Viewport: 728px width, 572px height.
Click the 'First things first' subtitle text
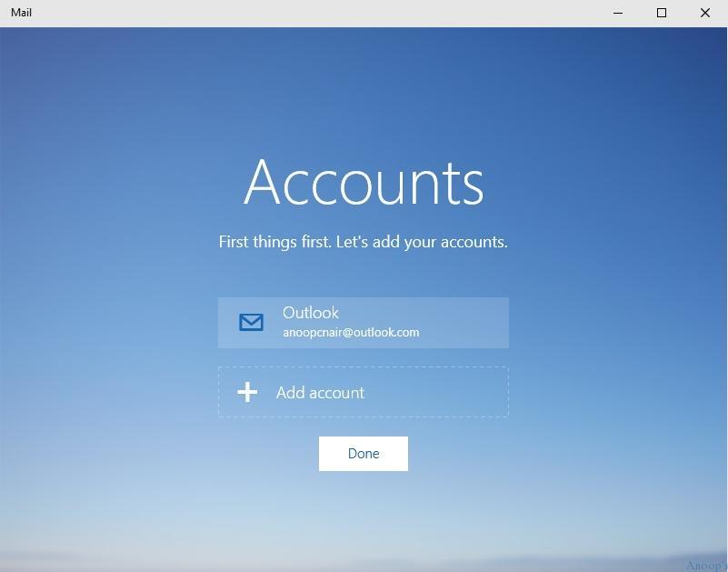coord(364,242)
